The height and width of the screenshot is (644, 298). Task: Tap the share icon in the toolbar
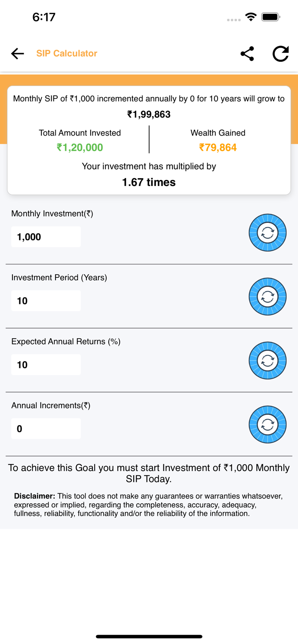[x=247, y=53]
